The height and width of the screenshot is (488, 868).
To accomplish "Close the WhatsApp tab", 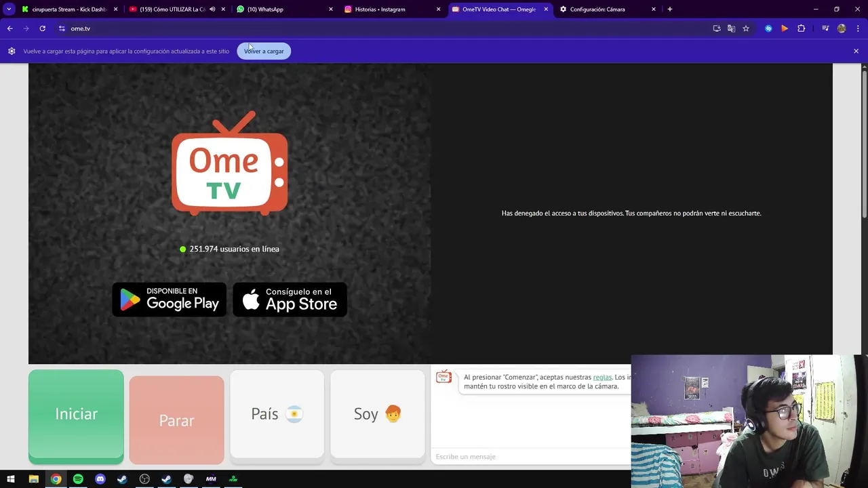I will point(331,9).
